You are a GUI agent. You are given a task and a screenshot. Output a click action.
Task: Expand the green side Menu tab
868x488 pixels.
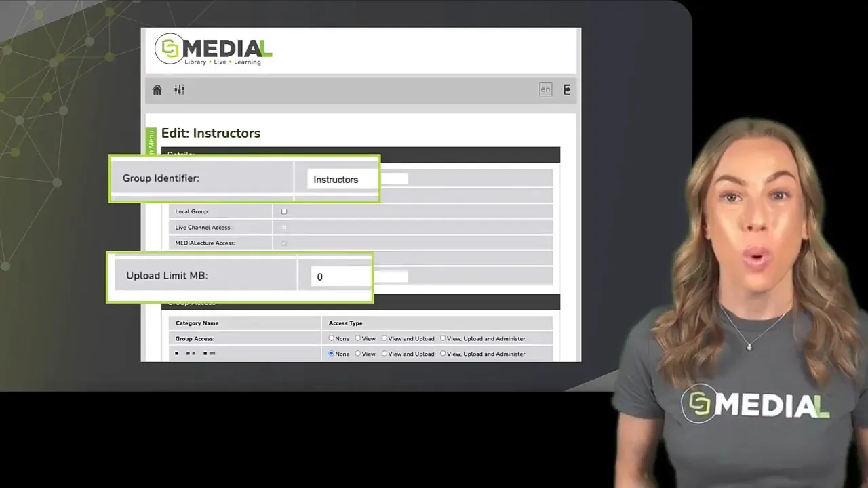click(x=151, y=141)
